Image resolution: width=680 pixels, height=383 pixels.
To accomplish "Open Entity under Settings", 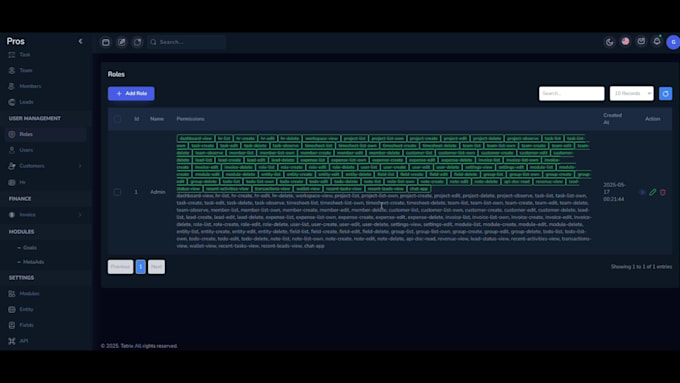I will [x=26, y=309].
